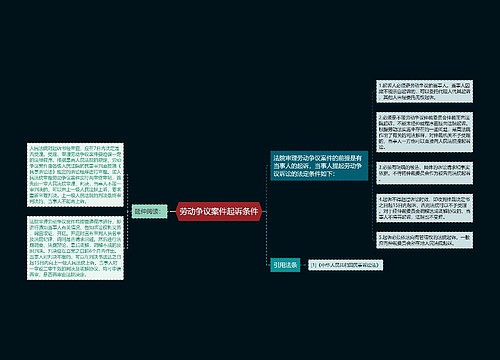Open the 《中华人民共和国民事诉讼法》 reference node
The image size is (500, 360).
pos(345,265)
